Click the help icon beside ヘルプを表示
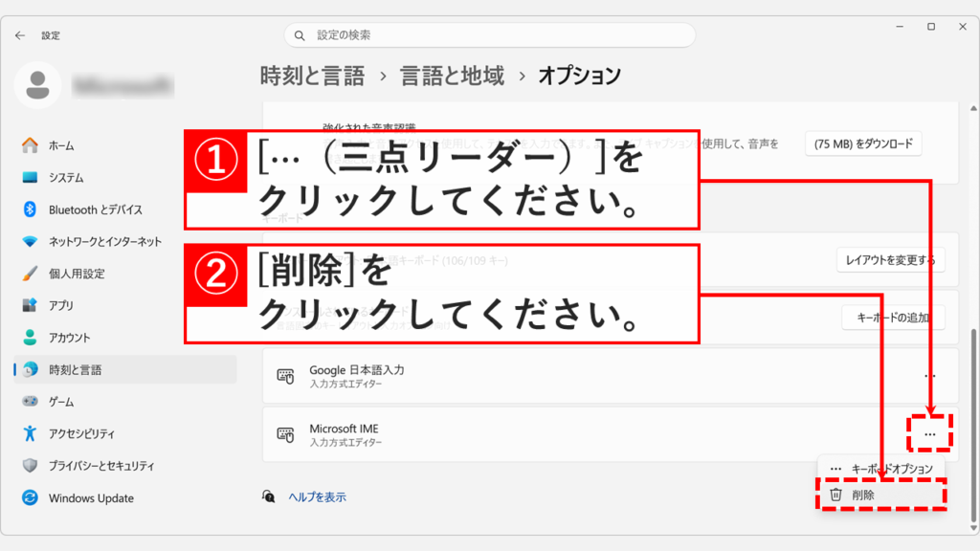 click(268, 496)
